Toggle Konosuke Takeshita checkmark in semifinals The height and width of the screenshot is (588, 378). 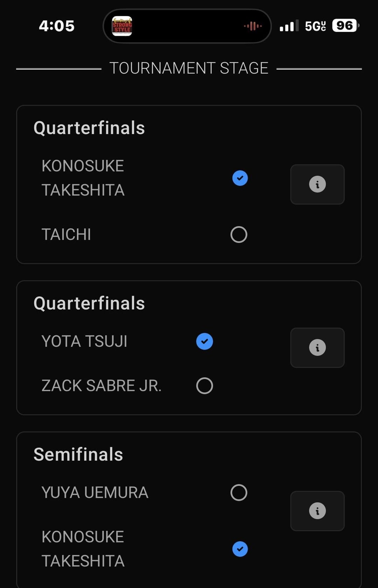(x=240, y=549)
